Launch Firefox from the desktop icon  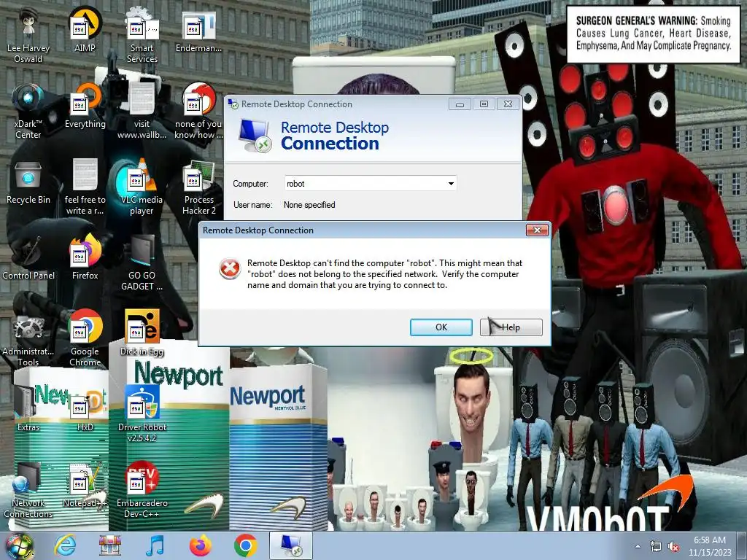(85, 257)
